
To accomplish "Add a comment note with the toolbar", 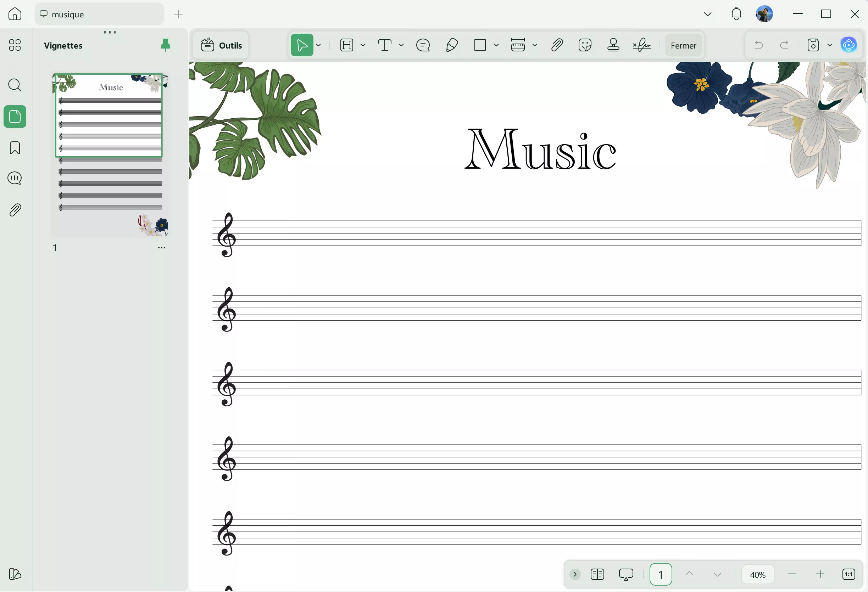I will tap(423, 45).
